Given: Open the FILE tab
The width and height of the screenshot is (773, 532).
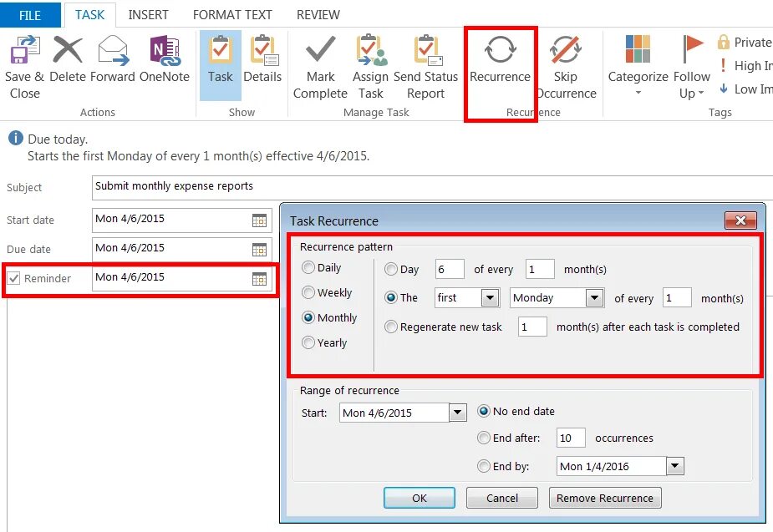Looking at the screenshot, I should point(30,15).
